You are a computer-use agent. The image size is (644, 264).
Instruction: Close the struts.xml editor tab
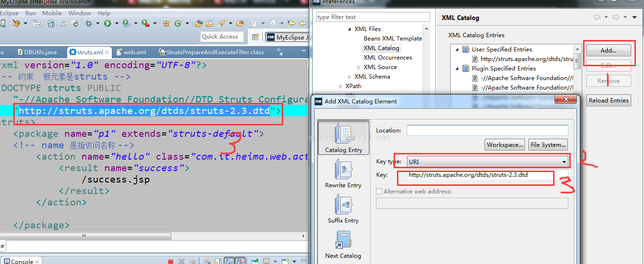point(108,52)
